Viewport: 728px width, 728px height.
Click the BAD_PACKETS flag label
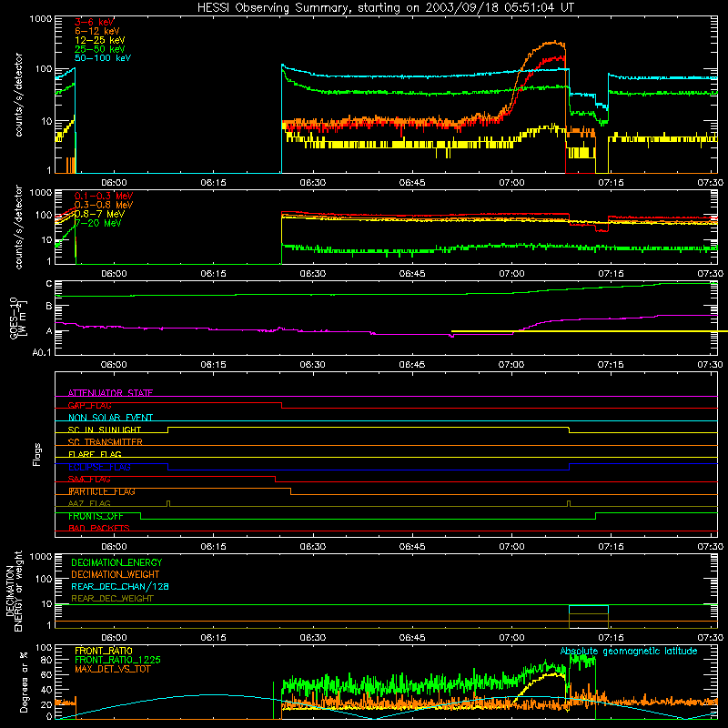tap(99, 528)
